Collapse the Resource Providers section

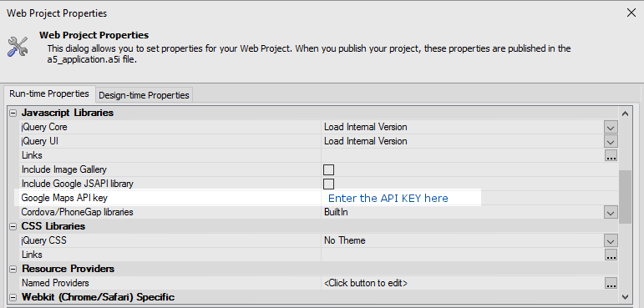point(13,269)
